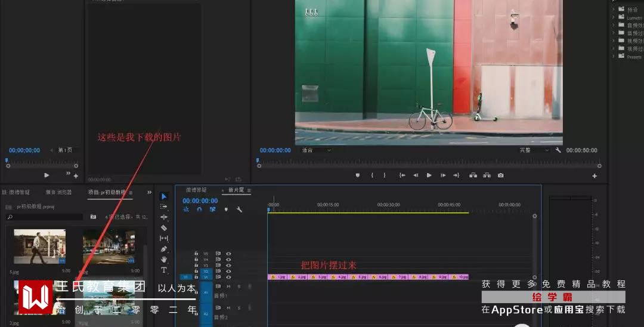Switch to the 媒体浏览器 tab
Screen dimensions: 644x327
[x=58, y=192]
